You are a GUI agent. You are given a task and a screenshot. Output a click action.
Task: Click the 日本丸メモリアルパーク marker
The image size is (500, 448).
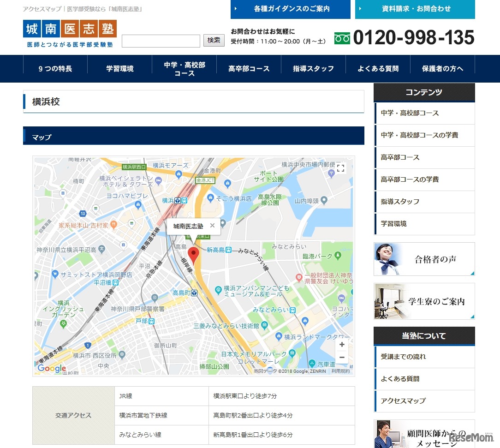click(292, 353)
